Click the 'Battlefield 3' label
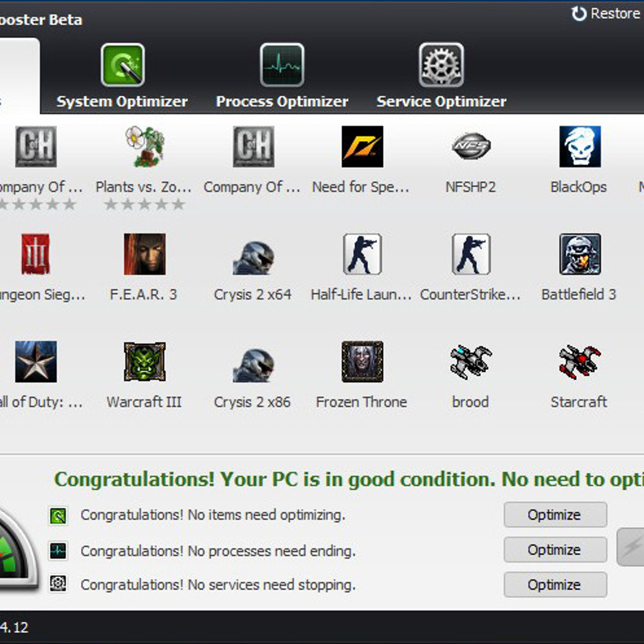Viewport: 644px width, 644px height. pos(579,295)
